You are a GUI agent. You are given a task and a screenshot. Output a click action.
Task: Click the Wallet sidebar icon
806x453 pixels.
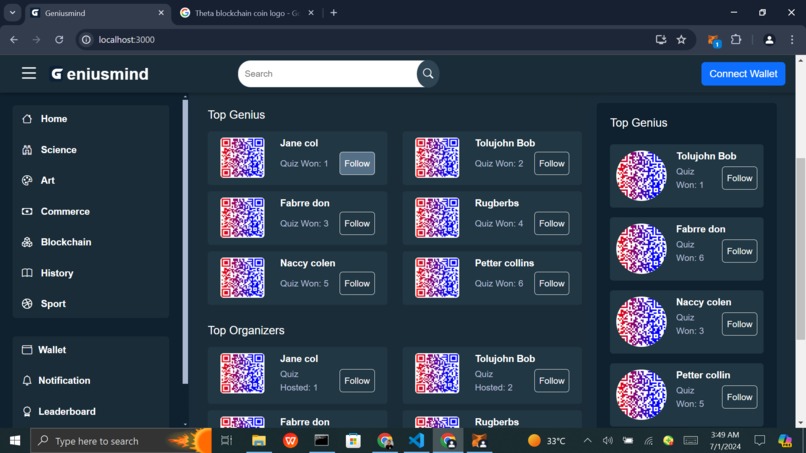coord(27,350)
